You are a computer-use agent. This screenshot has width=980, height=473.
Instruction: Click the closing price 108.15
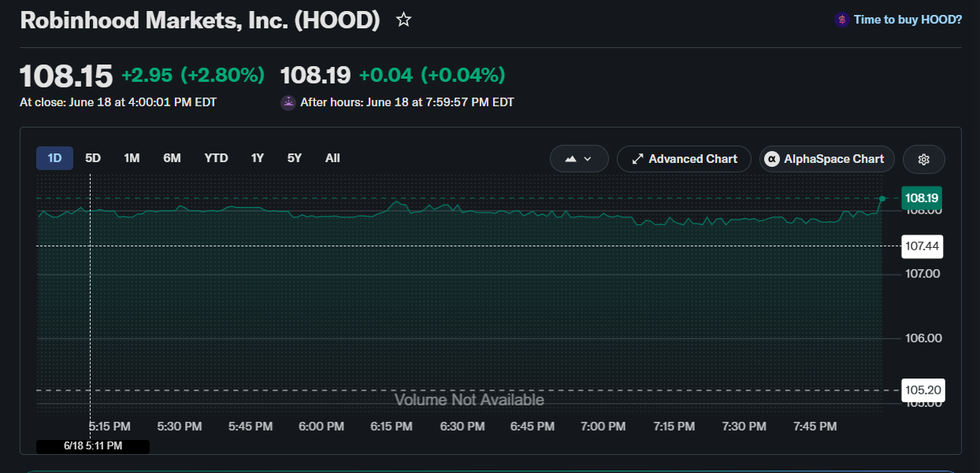click(x=66, y=76)
